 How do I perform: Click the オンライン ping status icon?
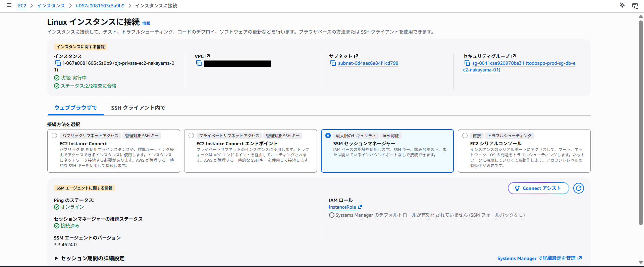(x=57, y=207)
